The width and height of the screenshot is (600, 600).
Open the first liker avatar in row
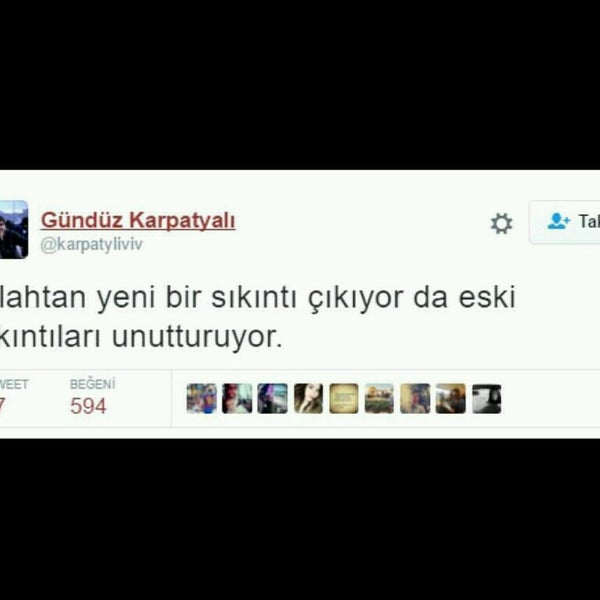click(202, 398)
